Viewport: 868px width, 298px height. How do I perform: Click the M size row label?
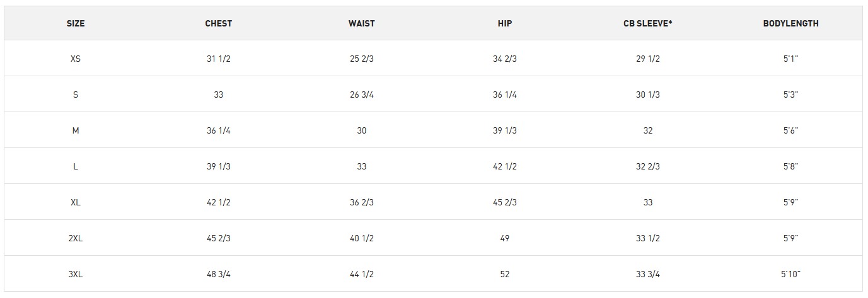(x=76, y=130)
